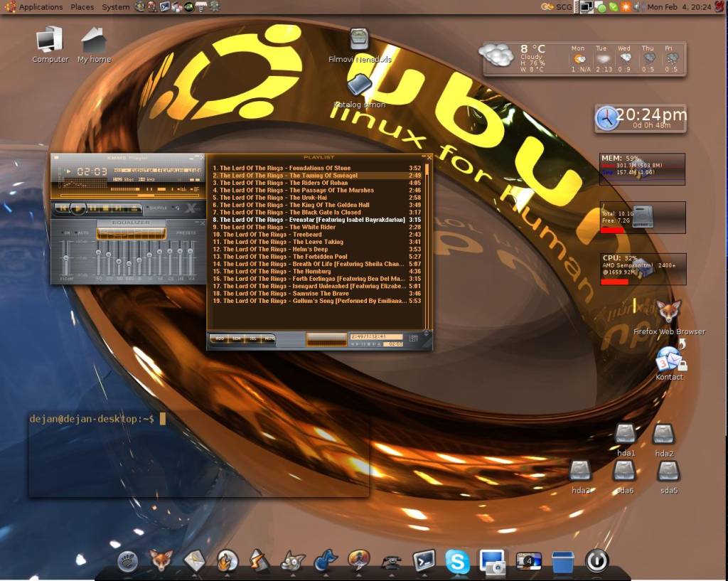Select track Evenstar in playlist
The image size is (728, 581).
317,220
